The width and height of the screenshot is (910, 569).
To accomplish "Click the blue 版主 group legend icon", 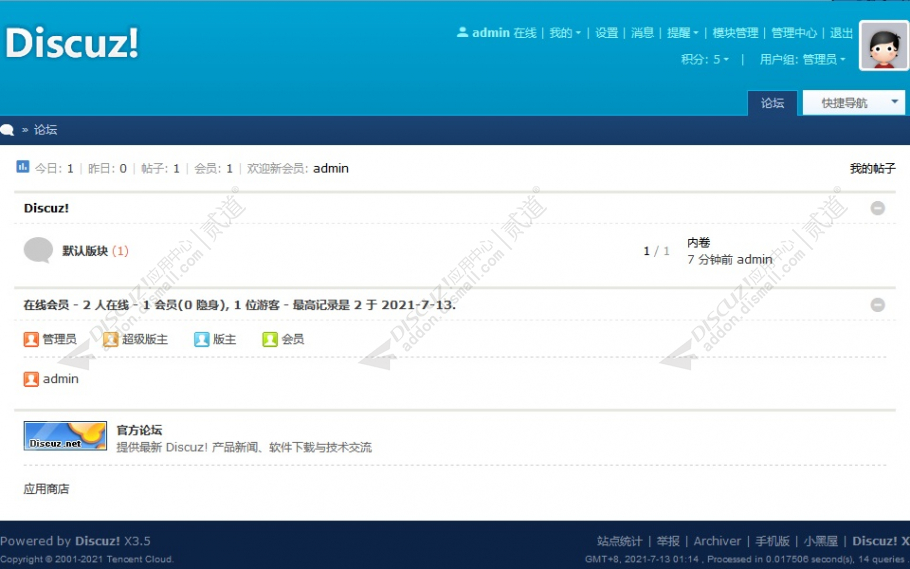I will [x=201, y=339].
